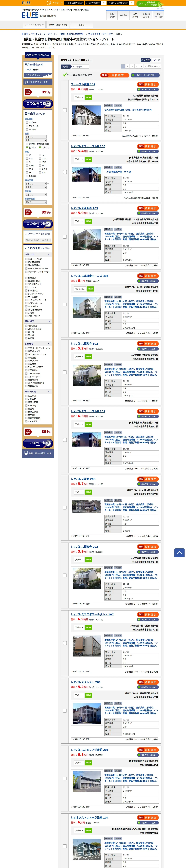
Task: Click the train icon 路線・駅から検索し直す
Action: click(26, 453)
